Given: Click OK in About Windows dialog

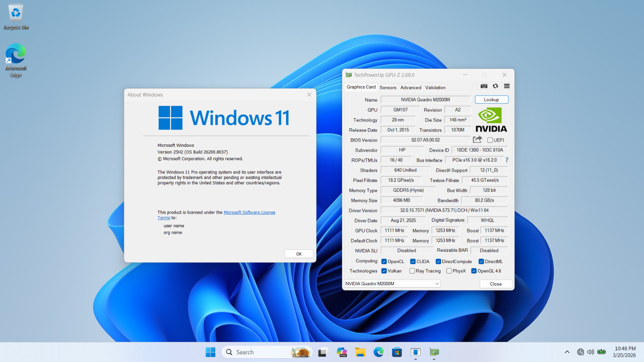Looking at the screenshot, I should click(x=299, y=254).
